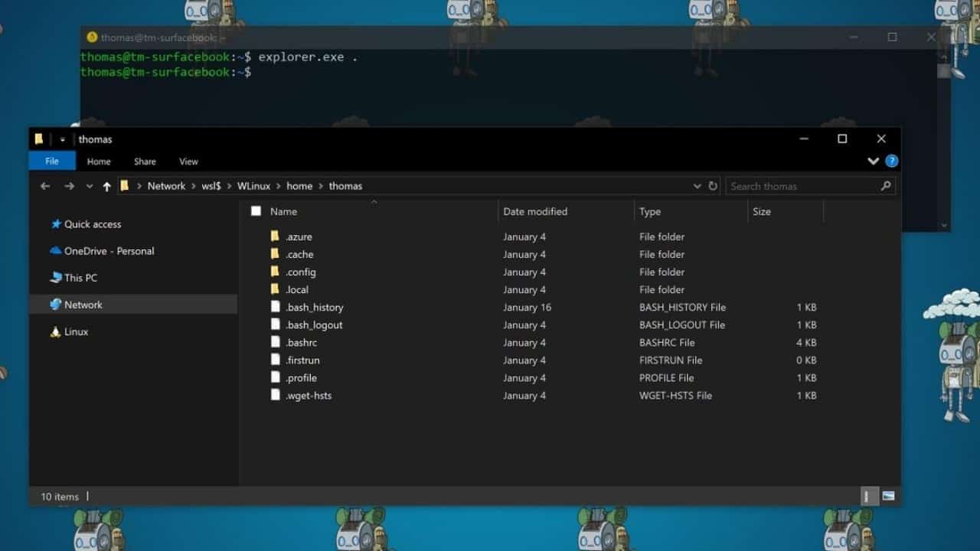
Task: Switch to Details view in status bar
Action: pyautogui.click(x=871, y=496)
